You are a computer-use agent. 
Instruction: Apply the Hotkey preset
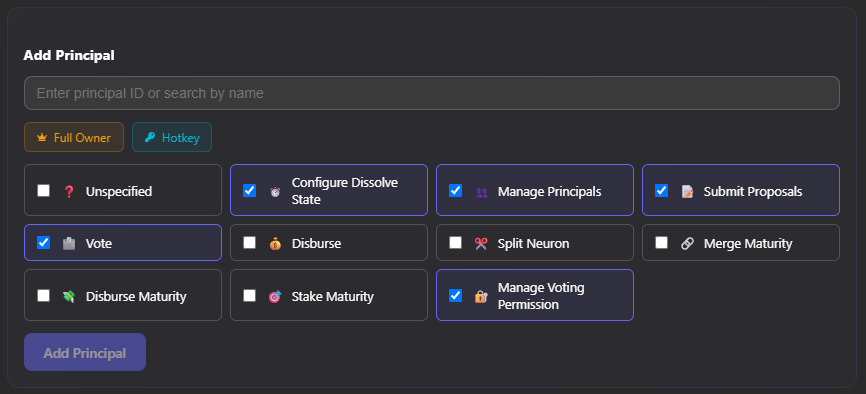172,137
